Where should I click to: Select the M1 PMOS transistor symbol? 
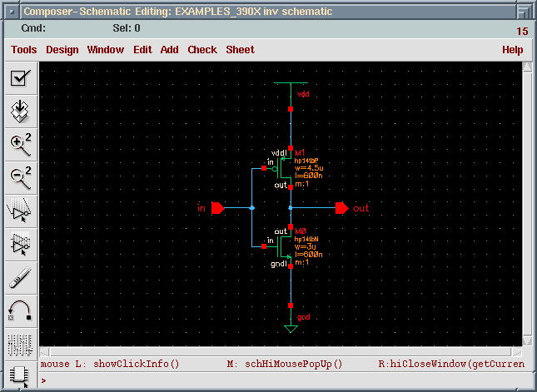[x=282, y=168]
